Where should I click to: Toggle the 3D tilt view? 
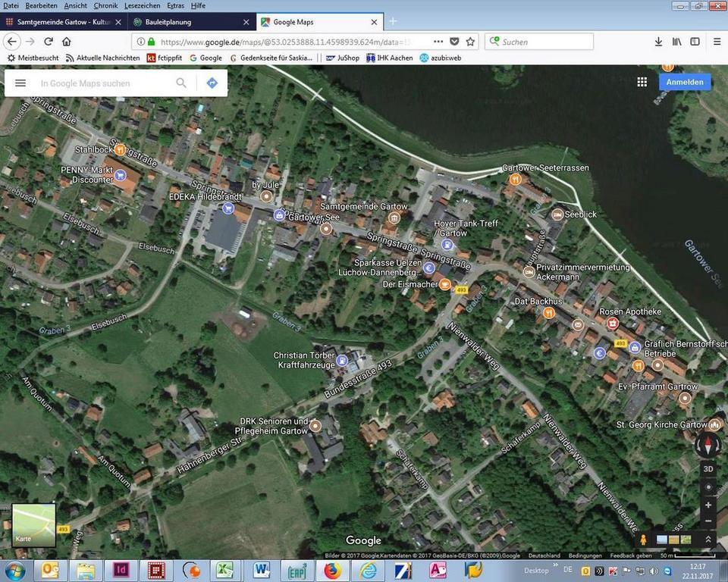click(708, 469)
